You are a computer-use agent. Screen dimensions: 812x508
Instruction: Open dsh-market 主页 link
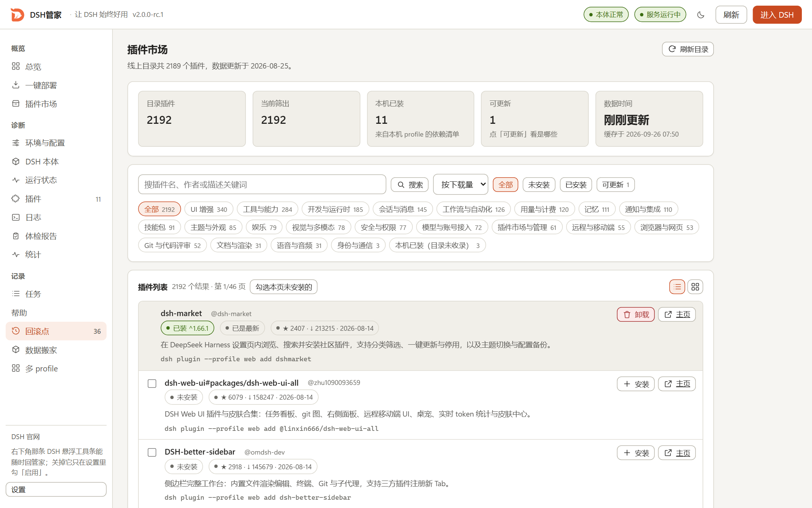677,315
